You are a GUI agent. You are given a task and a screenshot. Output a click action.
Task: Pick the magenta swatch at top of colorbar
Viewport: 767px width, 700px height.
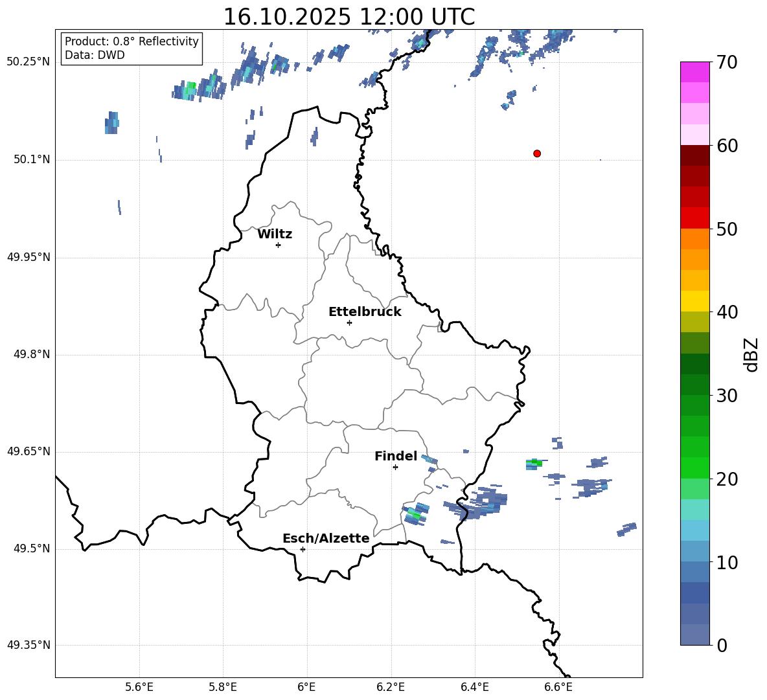click(x=695, y=72)
